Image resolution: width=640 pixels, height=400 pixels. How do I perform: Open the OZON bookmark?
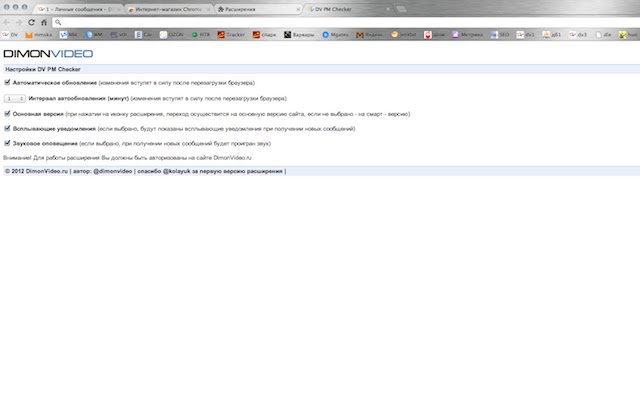pyautogui.click(x=171, y=35)
